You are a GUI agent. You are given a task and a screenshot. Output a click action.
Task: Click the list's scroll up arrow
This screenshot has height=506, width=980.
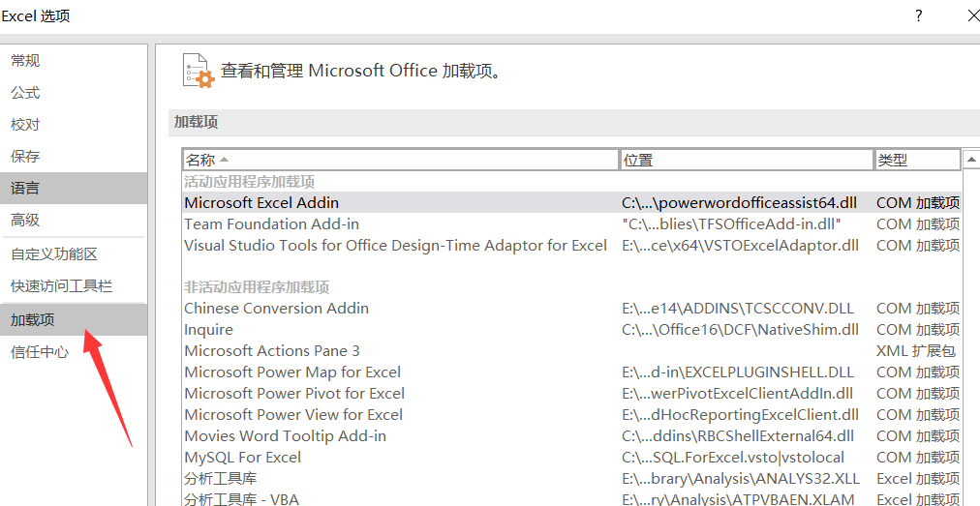(971, 160)
